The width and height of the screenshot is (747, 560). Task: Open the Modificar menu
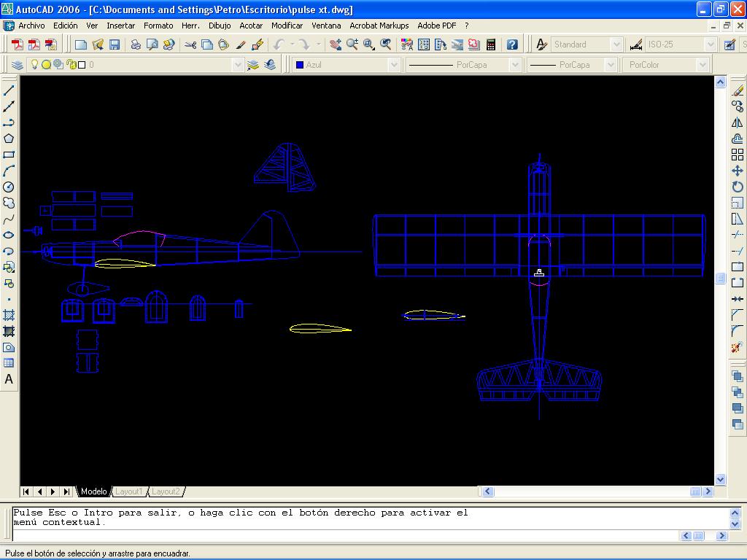(x=287, y=26)
